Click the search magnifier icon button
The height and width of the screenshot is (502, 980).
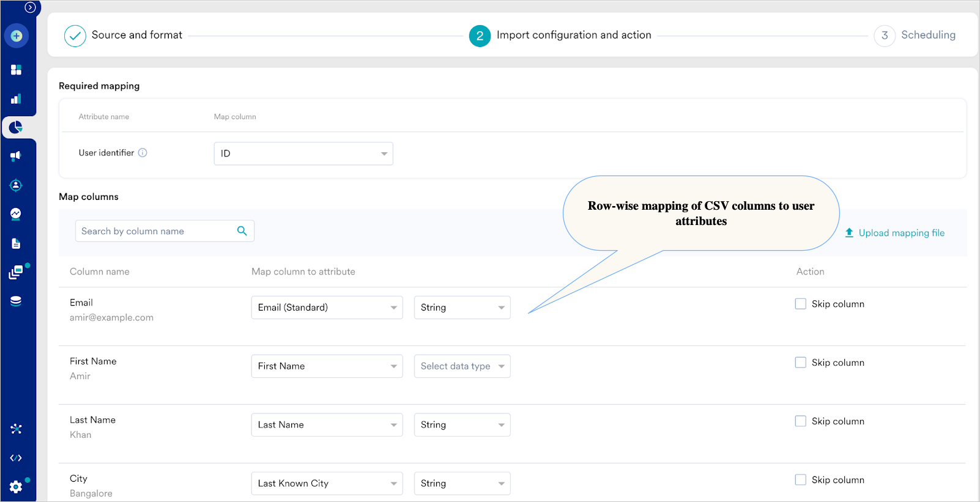tap(242, 231)
